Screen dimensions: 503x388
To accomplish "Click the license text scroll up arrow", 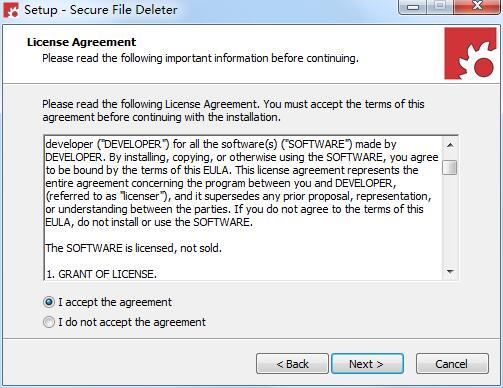I will 450,145.
